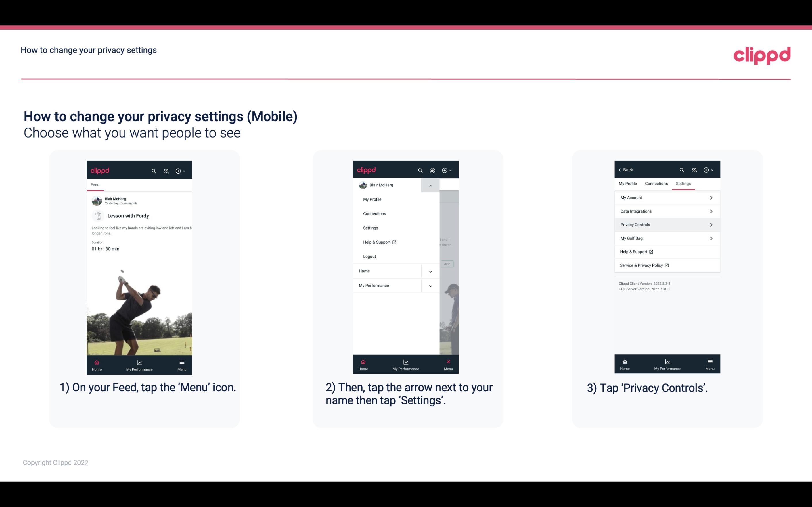Viewport: 812px width, 507px height.
Task: Click the Logout option in menu
Action: [x=369, y=256]
